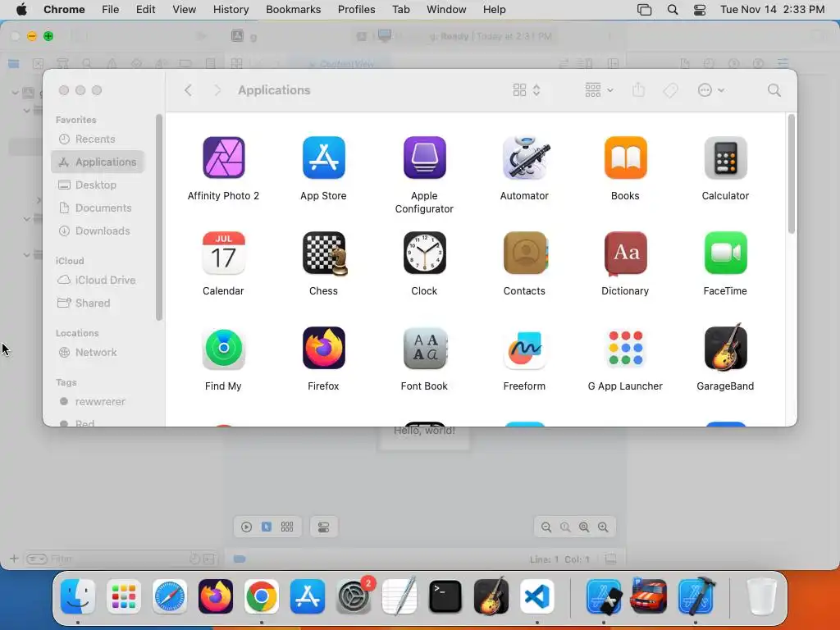
Task: Click the date and time in menu bar
Action: (772, 10)
